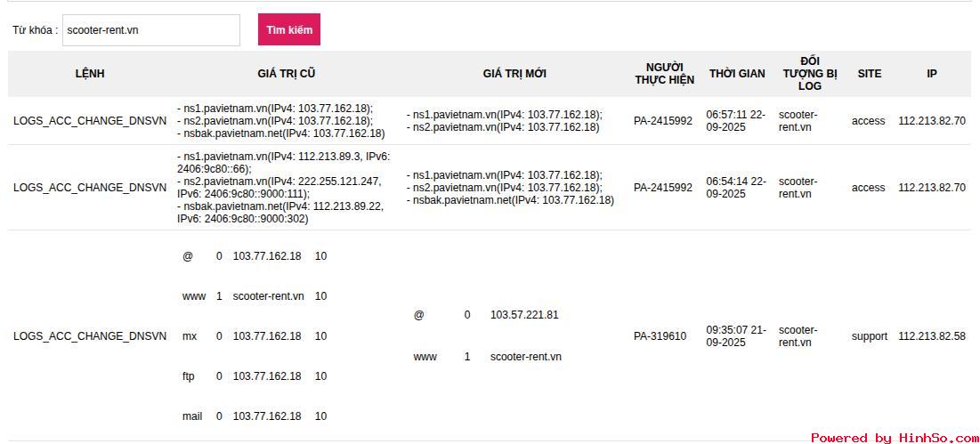Click the 06:54:14 22-09-2025 timestamp
Screen dimensions: 980x444
(736, 188)
